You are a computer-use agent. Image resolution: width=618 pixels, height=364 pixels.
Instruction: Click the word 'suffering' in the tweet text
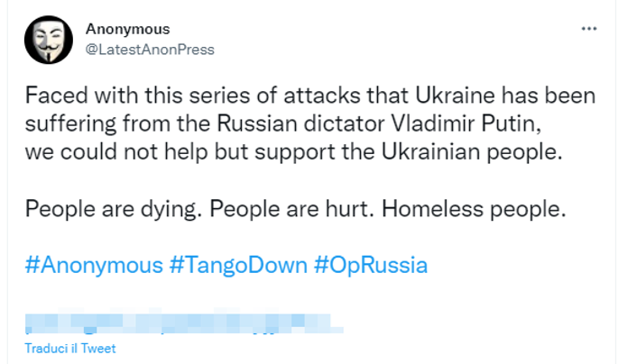click(64, 123)
